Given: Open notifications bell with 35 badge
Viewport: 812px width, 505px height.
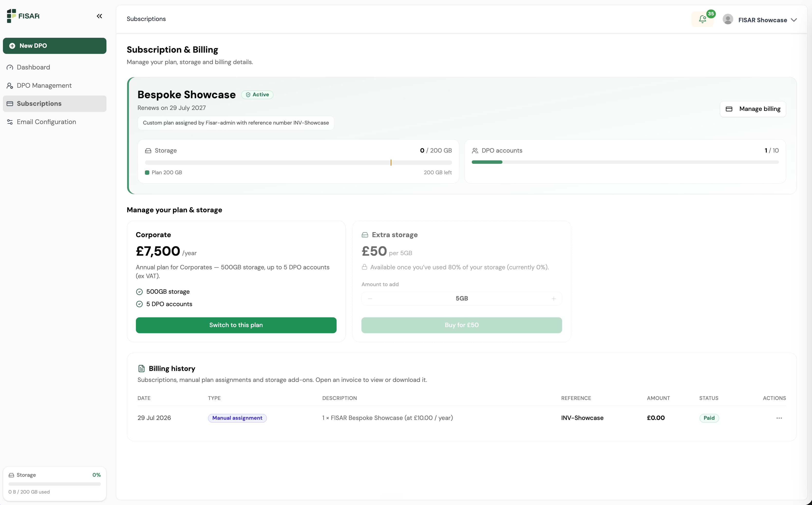Looking at the screenshot, I should (x=703, y=19).
